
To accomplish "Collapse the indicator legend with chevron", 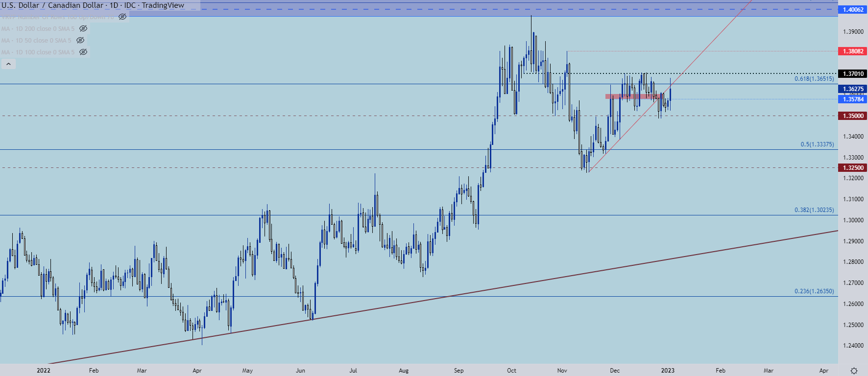I will [8, 64].
